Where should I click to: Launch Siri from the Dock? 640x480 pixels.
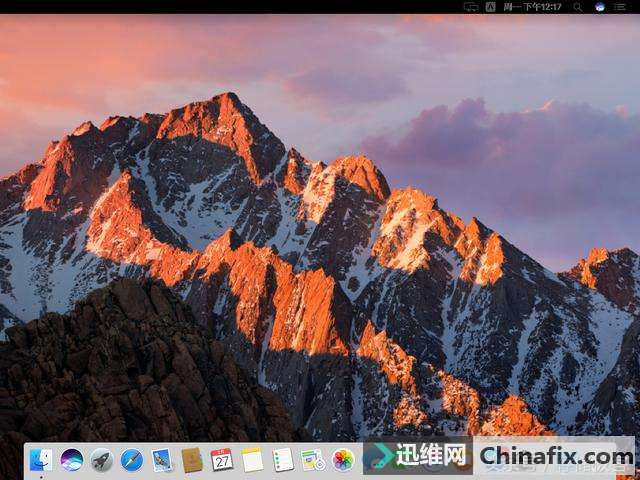(x=71, y=460)
